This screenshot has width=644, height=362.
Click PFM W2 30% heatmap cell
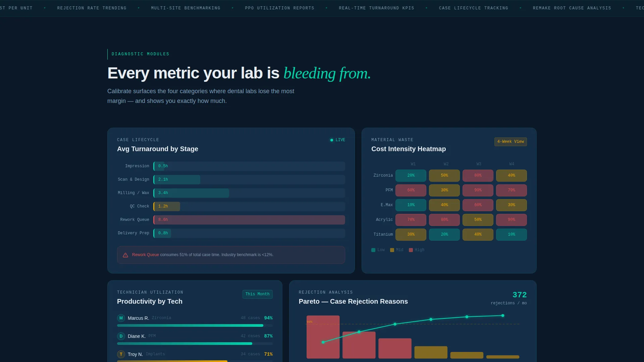pyautogui.click(x=444, y=190)
